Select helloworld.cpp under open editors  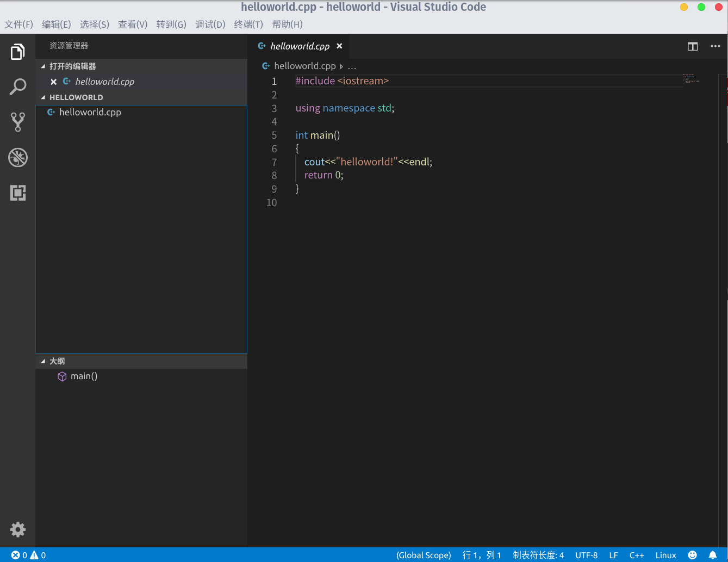click(x=141, y=82)
